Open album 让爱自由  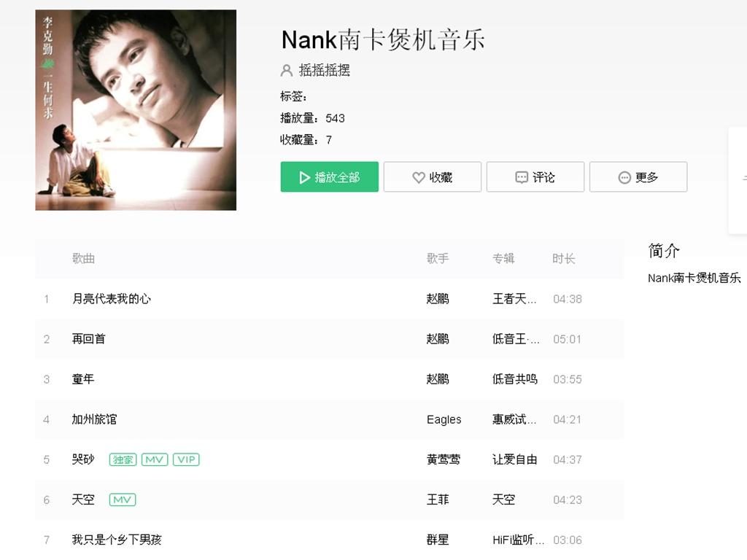tap(515, 459)
